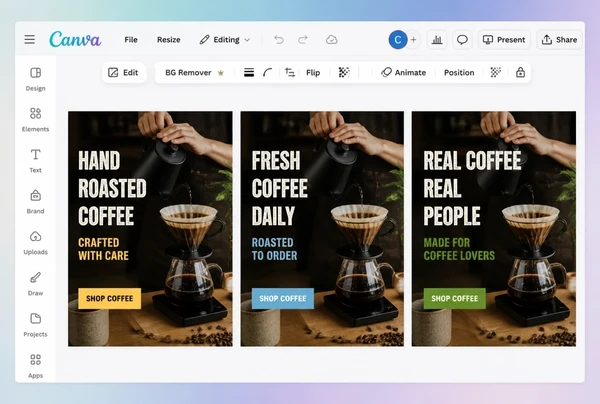Open the Uploads sidebar panel

click(36, 243)
